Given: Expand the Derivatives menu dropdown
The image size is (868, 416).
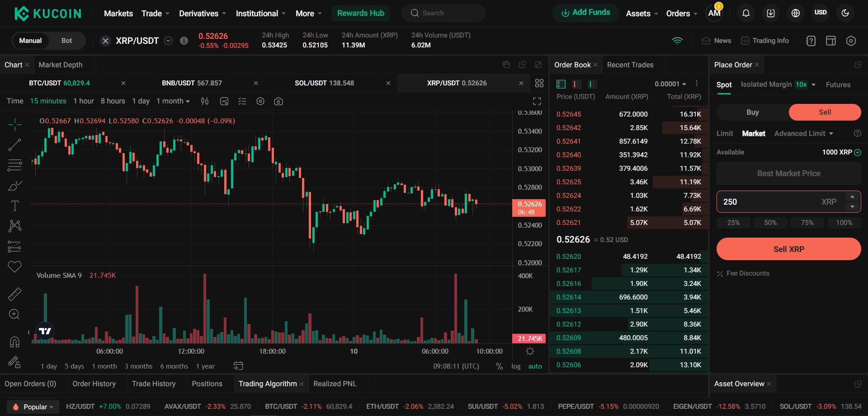Looking at the screenshot, I should coord(202,14).
